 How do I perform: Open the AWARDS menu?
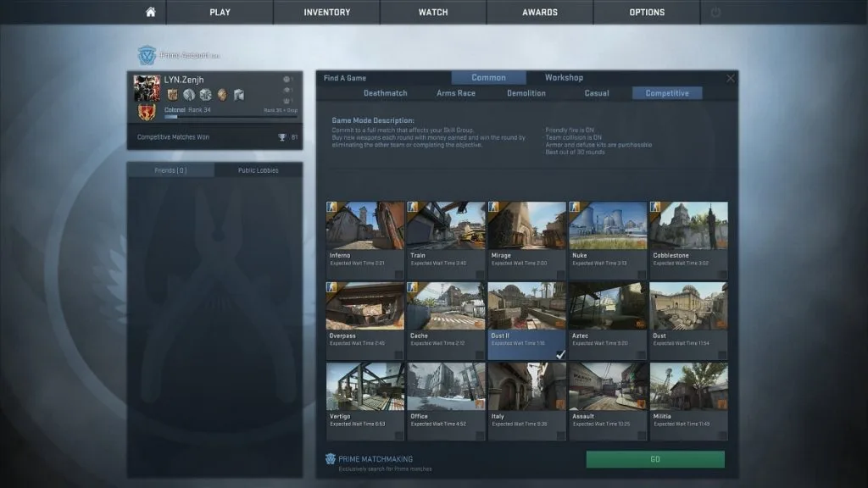[x=540, y=12]
